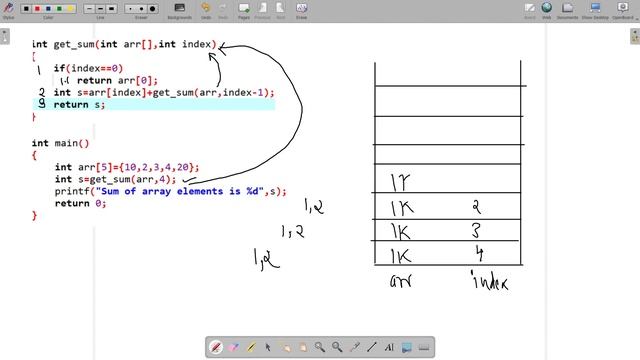Open the Documents manager

tap(567, 10)
